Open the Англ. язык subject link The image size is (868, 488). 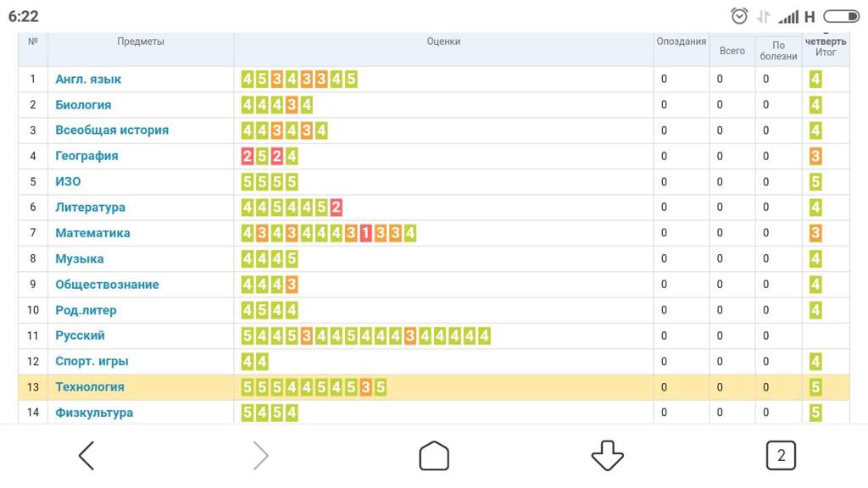click(x=88, y=79)
